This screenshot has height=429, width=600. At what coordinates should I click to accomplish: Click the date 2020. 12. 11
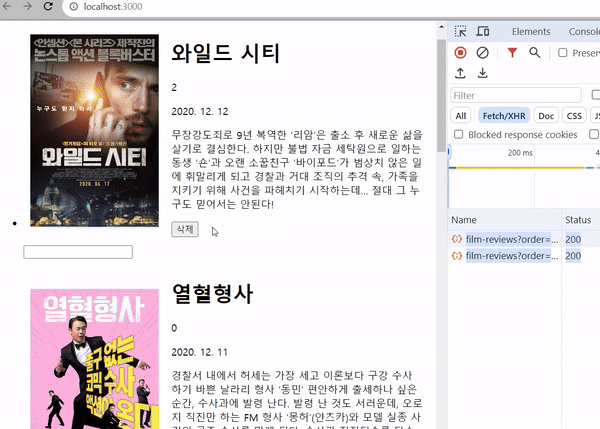point(199,352)
